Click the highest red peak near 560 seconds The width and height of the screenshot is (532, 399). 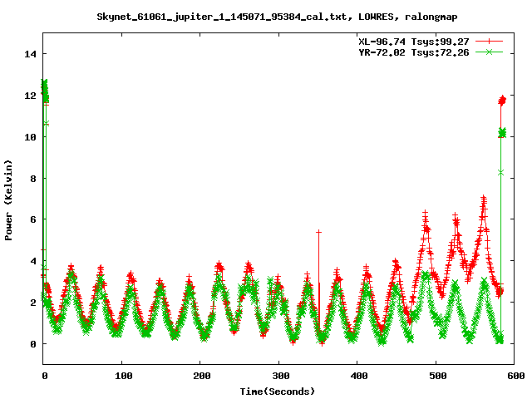point(484,198)
